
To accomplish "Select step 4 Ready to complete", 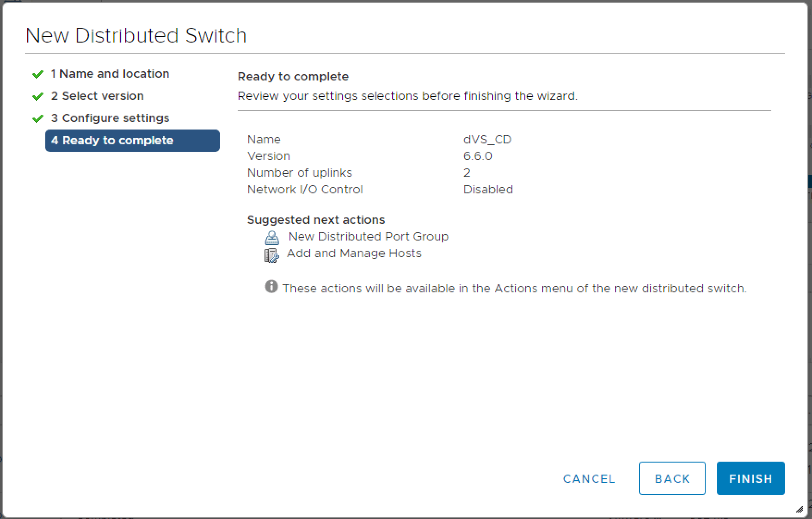I will pos(132,141).
